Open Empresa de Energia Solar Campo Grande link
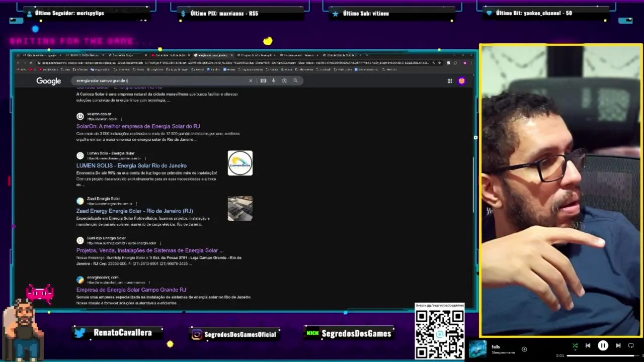 (x=131, y=290)
